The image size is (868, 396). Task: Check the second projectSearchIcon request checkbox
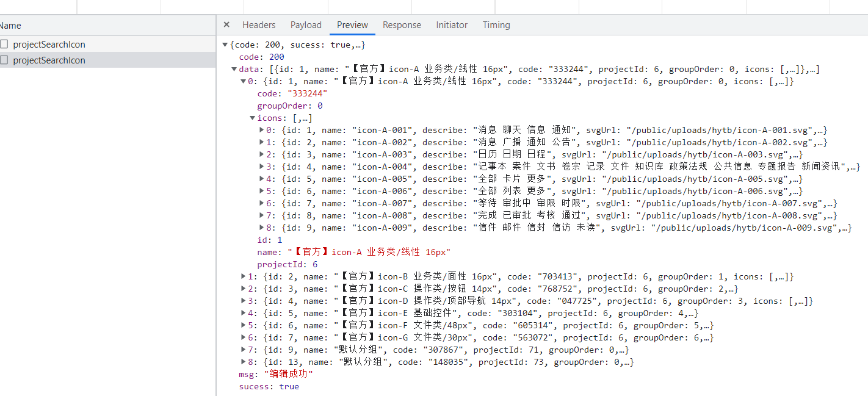5,60
